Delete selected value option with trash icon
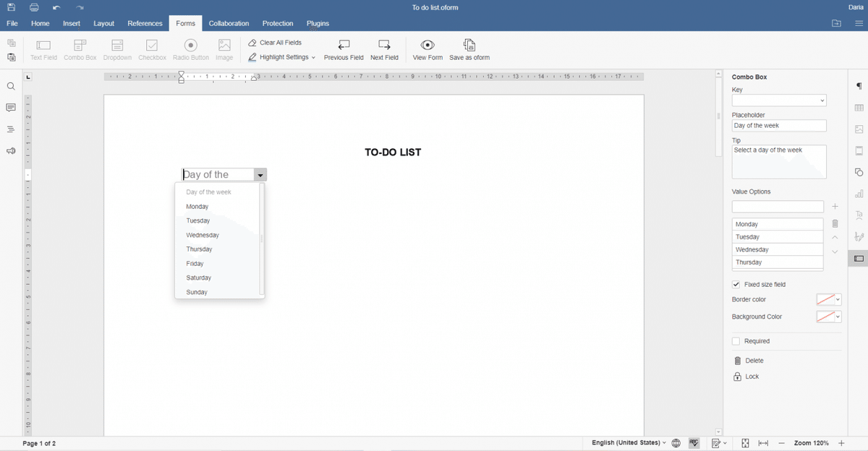The width and height of the screenshot is (868, 451). click(835, 224)
